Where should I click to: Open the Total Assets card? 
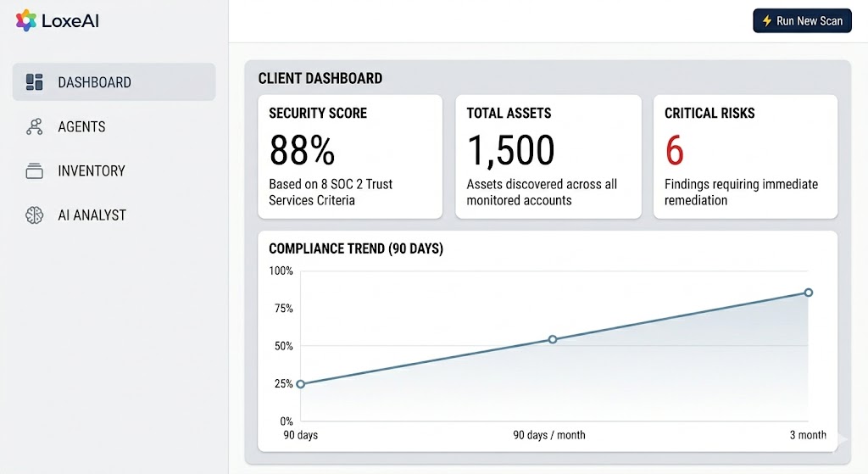point(548,156)
